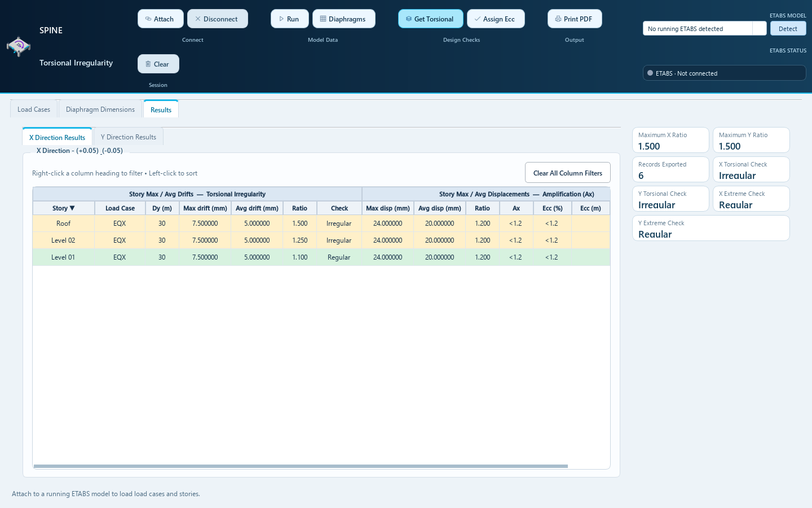Select the Level 02 story cell
This screenshot has height=508, width=812.
pos(64,240)
